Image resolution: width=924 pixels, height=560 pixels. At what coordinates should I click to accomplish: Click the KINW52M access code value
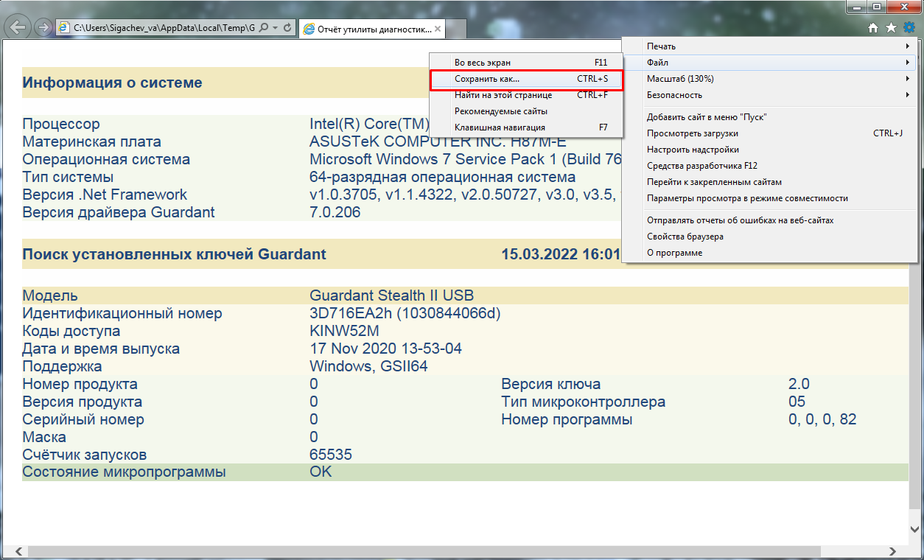point(344,331)
